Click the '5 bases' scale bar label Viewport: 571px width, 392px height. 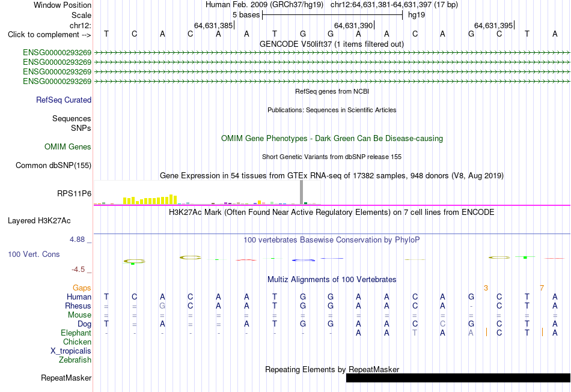246,15
